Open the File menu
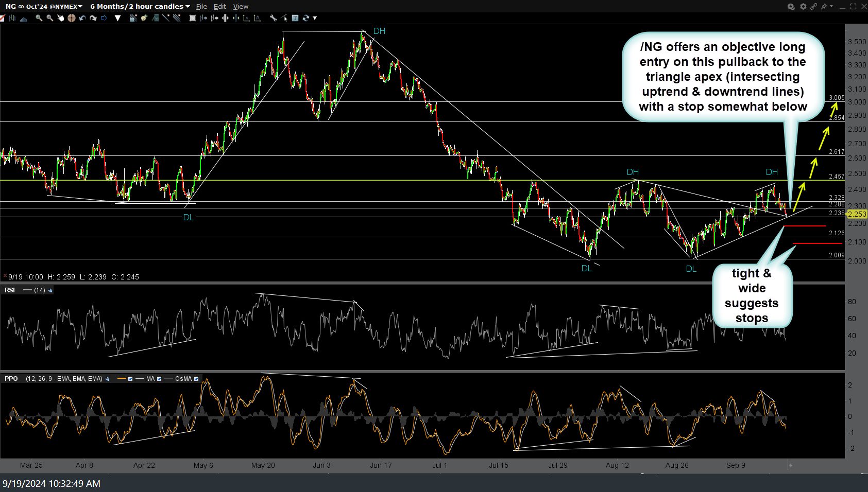 click(x=201, y=6)
